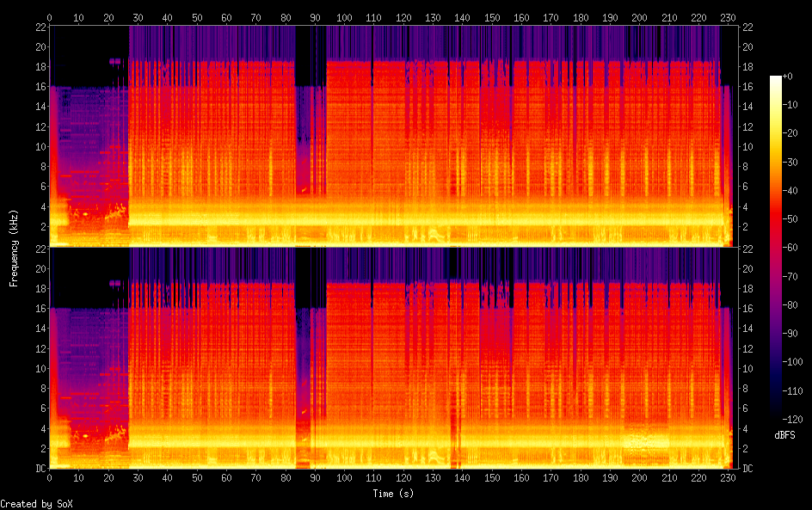
Task: Click the "Created by SoX" caption
Action: point(36,504)
